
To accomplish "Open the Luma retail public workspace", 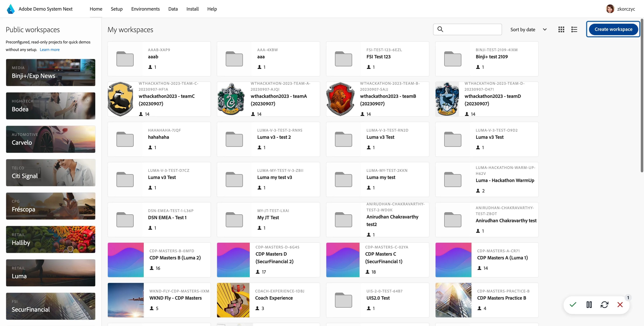I will [x=50, y=273].
